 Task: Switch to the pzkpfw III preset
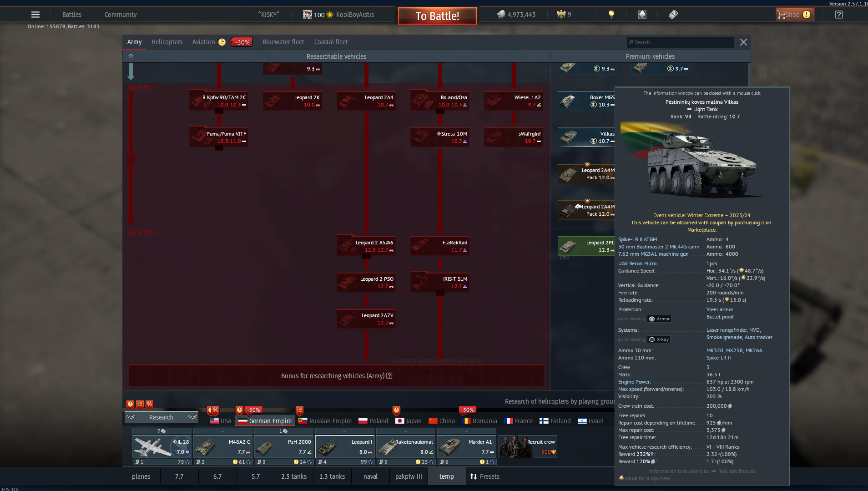[x=409, y=476]
